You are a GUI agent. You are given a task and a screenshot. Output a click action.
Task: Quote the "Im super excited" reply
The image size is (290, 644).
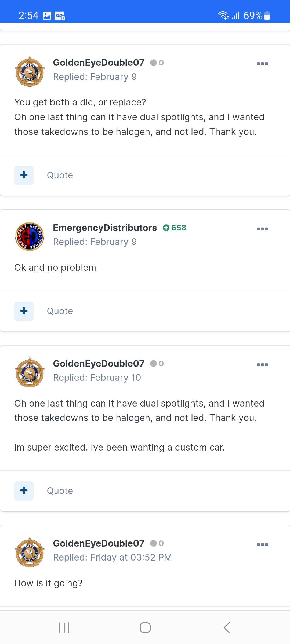60,491
